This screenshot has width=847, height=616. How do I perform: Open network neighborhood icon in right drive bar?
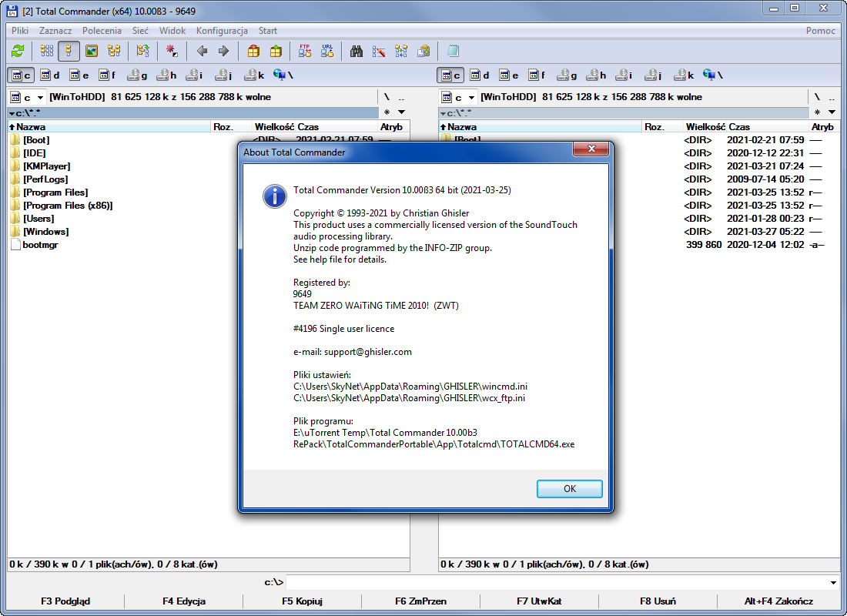tap(713, 75)
